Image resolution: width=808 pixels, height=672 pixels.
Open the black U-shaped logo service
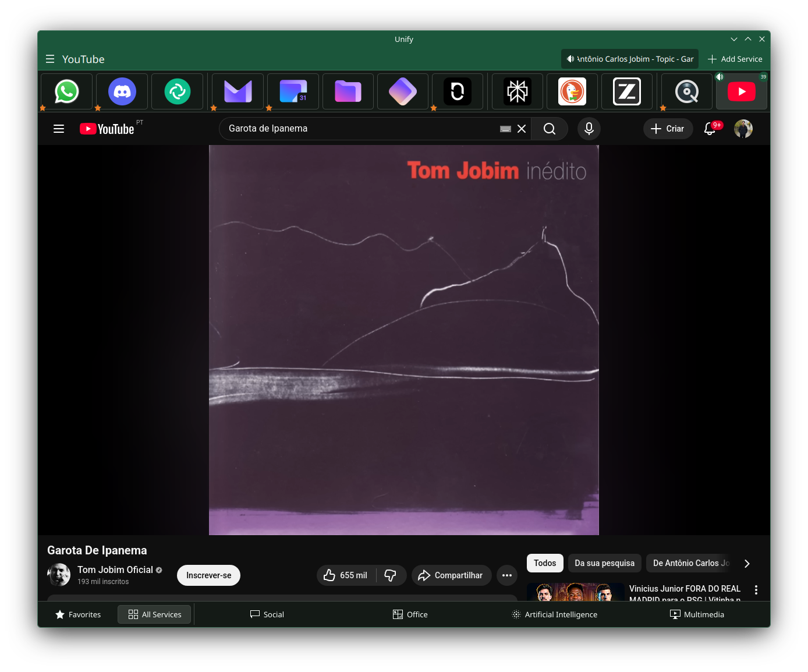pos(458,91)
